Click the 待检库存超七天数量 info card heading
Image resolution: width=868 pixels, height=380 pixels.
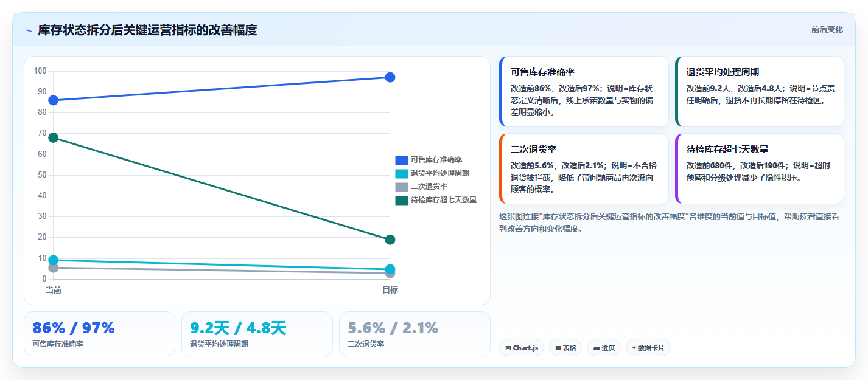coord(727,149)
